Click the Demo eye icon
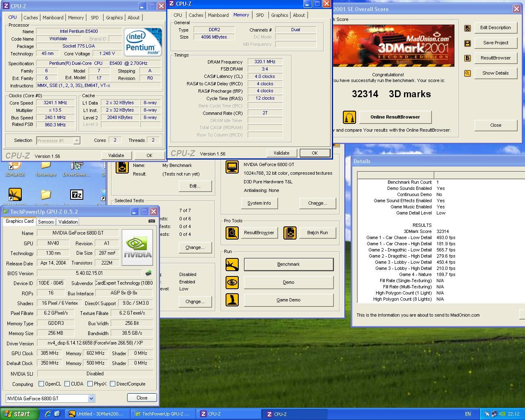 pos(232,282)
